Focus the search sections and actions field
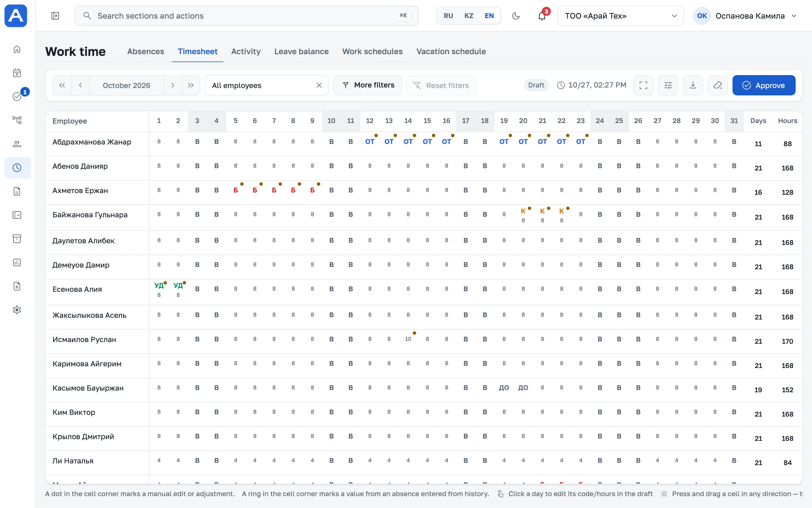 coord(246,16)
